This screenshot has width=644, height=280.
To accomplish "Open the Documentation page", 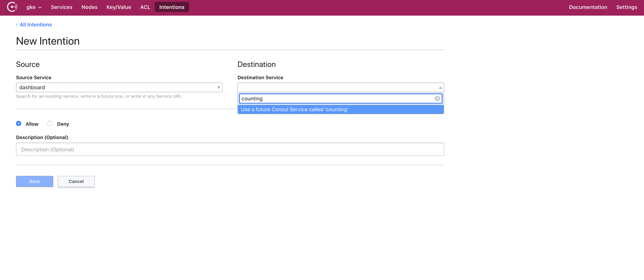I will coord(588,7).
